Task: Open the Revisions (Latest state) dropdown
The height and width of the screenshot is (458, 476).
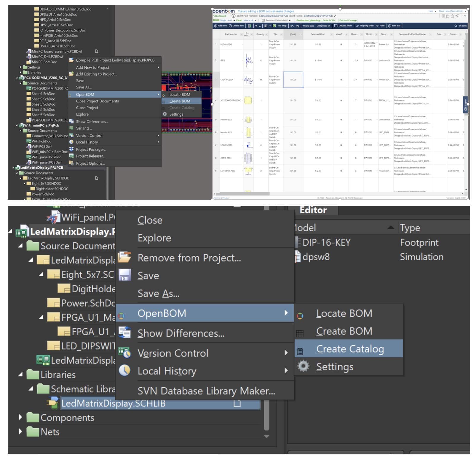Action: point(276,20)
